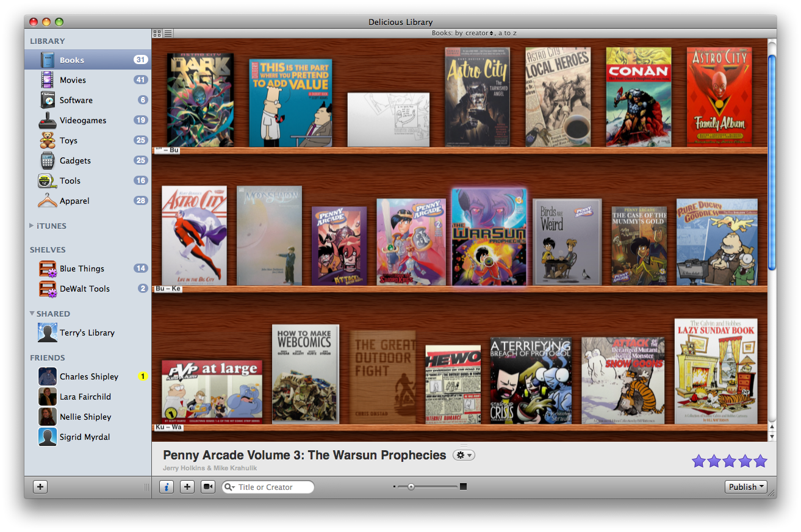
Task: Click the Videogames count badge 19
Action: [141, 120]
